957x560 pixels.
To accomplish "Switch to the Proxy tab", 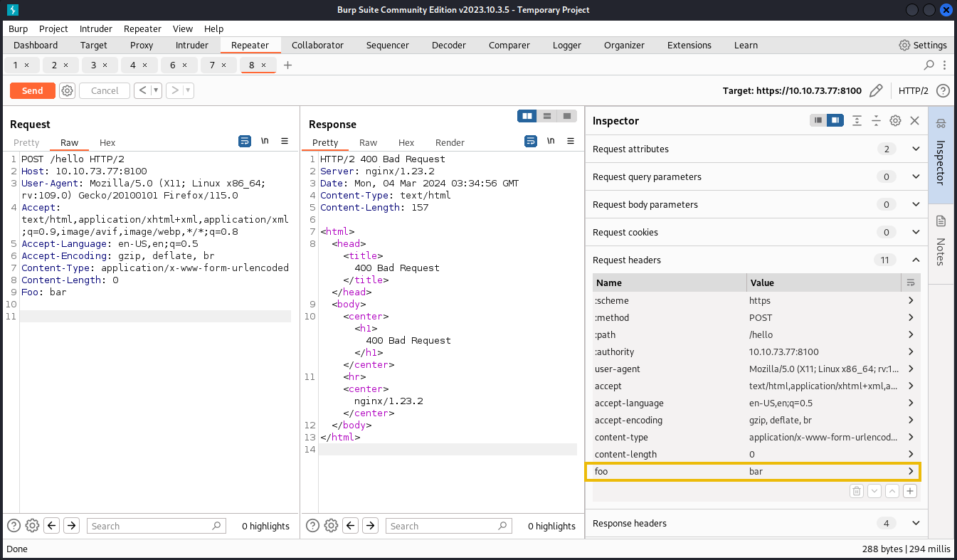I will click(x=142, y=45).
